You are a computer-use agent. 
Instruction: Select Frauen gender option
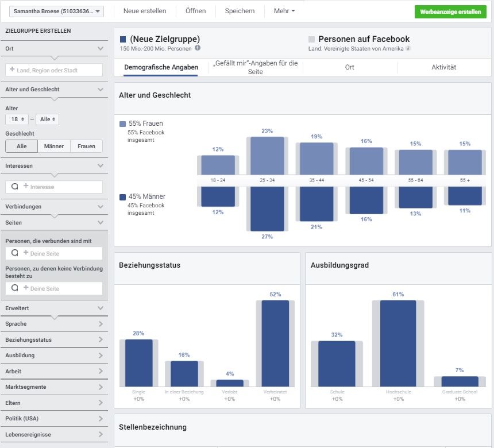click(86, 146)
